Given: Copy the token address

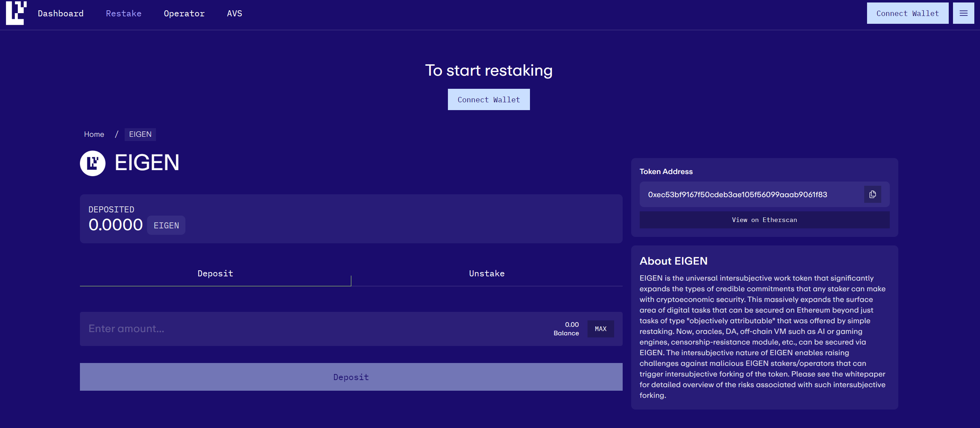Looking at the screenshot, I should point(872,194).
